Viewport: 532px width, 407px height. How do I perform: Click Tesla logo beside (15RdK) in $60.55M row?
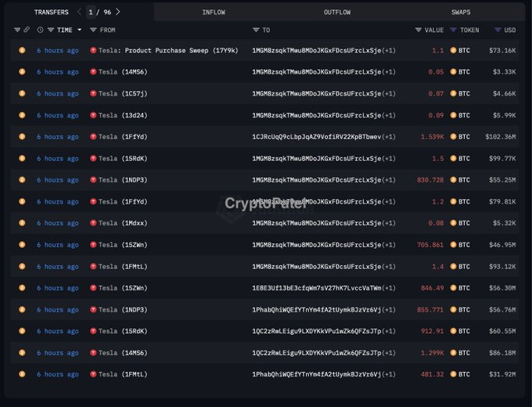click(93, 331)
